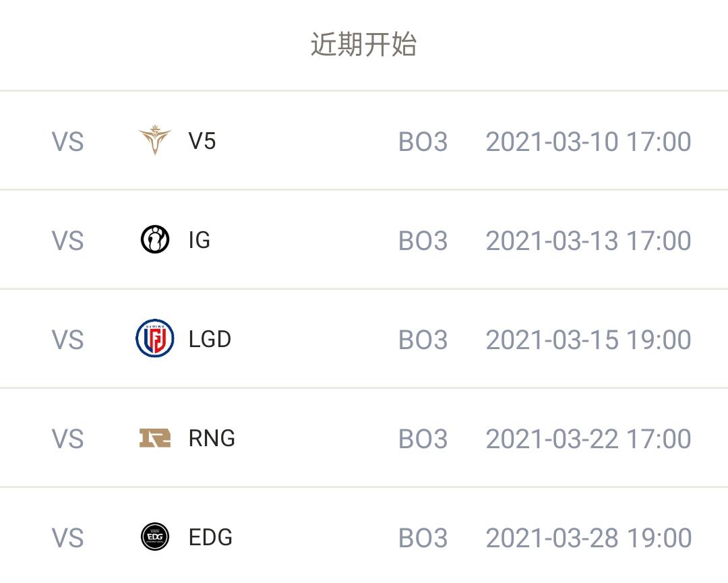Tap BO3 label in the V5 row
Viewport: 728px width, 583px height.
click(423, 142)
